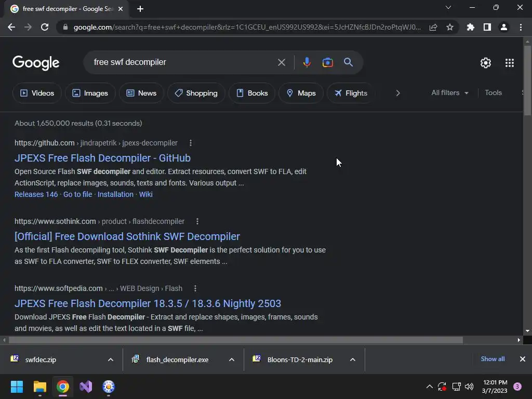Expand options for flash_decompiler.exe download
The height and width of the screenshot is (399, 532).
(x=232, y=360)
